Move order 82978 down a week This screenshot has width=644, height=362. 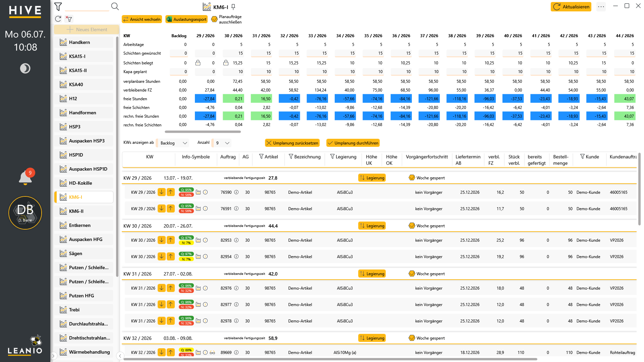162,321
